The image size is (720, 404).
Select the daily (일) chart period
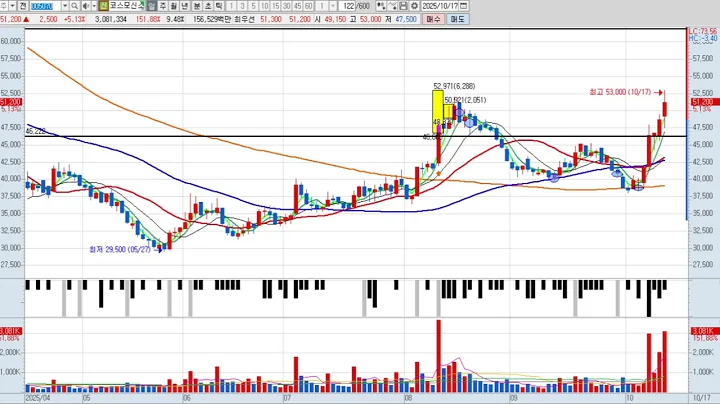(x=152, y=6)
